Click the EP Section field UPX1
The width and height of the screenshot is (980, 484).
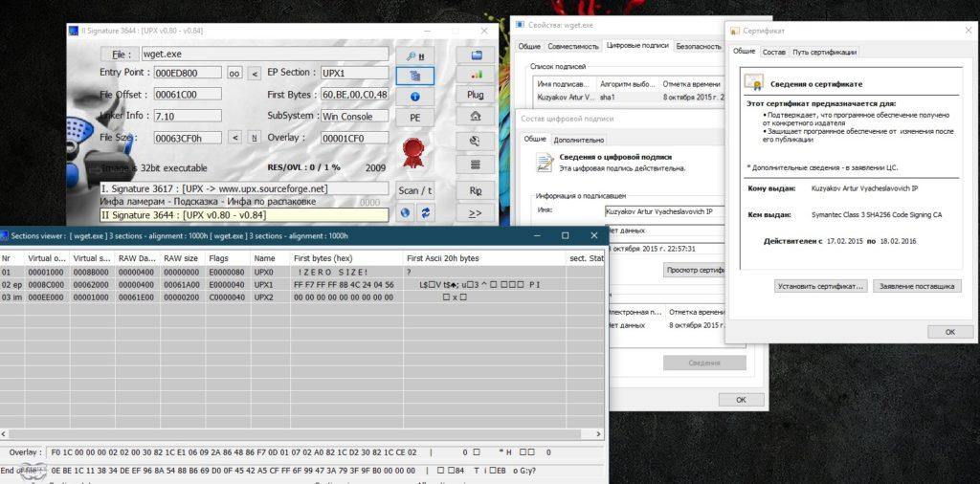coord(354,73)
